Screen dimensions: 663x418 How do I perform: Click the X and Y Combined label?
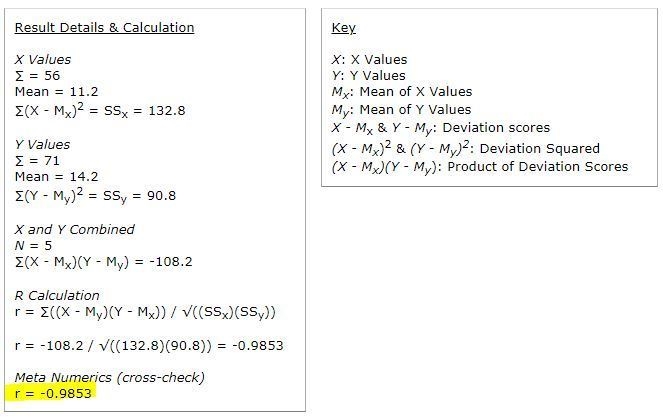(74, 229)
